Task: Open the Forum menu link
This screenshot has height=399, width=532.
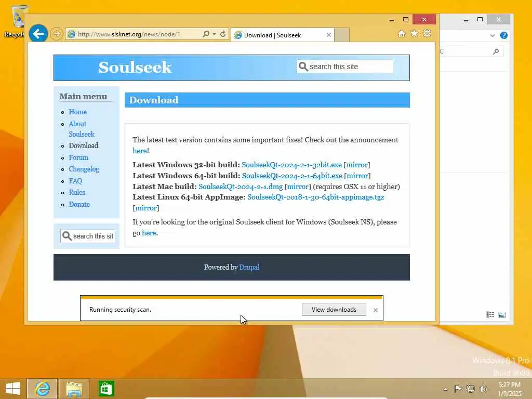Action: coord(78,157)
